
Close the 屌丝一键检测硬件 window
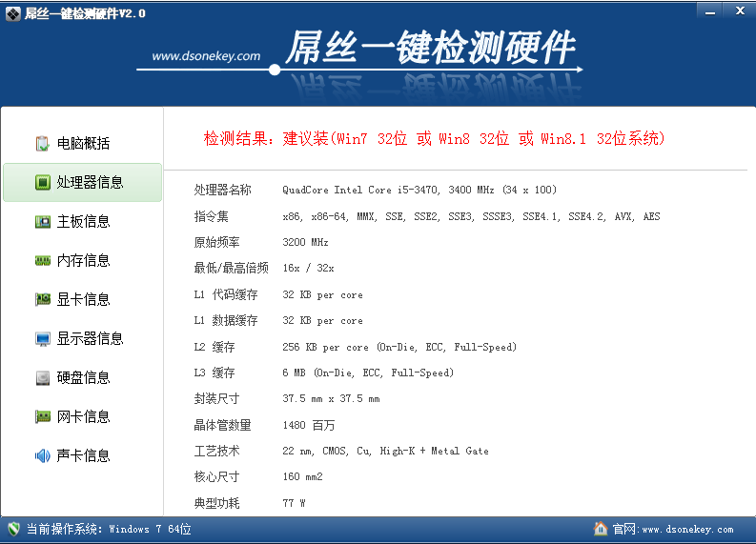point(738,10)
